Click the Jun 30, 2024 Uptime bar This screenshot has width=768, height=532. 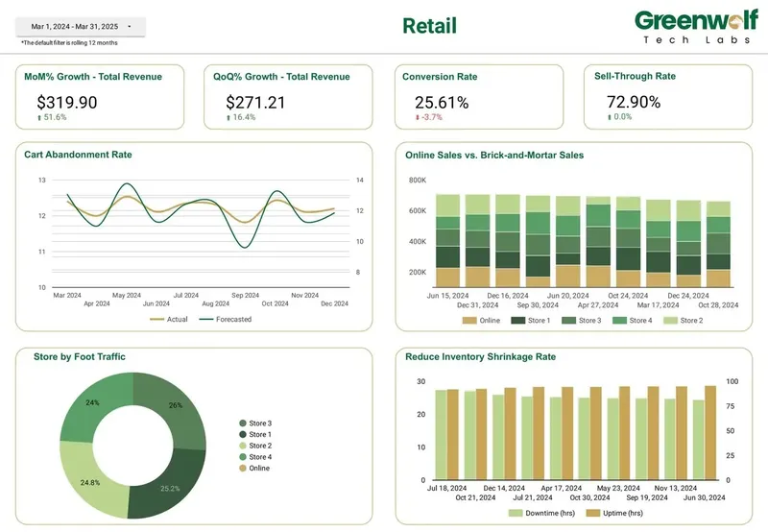coord(710,433)
